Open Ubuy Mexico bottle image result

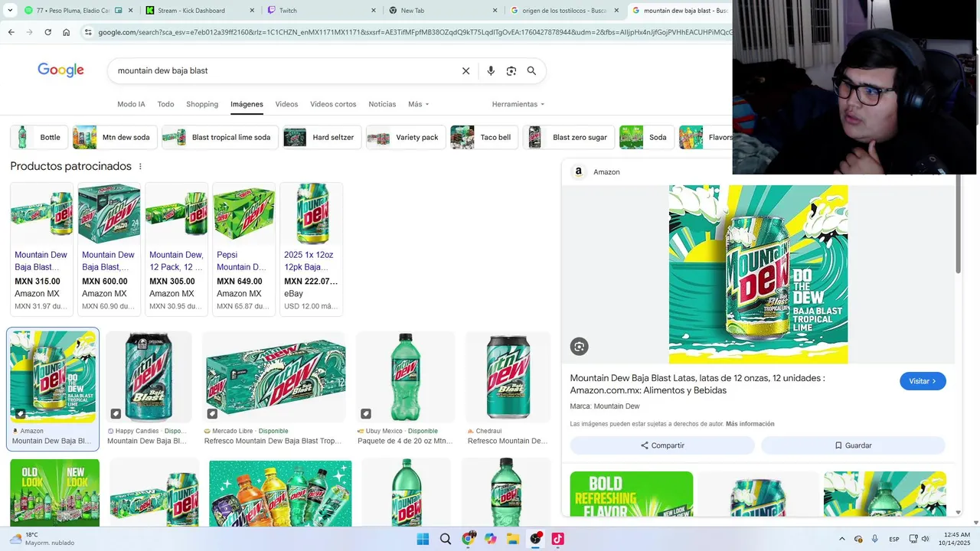click(406, 377)
